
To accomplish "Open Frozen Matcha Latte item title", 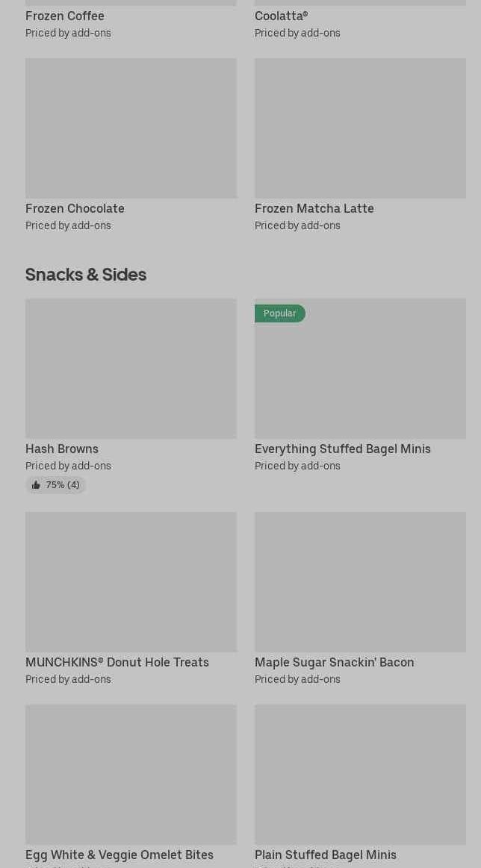I will [314, 208].
